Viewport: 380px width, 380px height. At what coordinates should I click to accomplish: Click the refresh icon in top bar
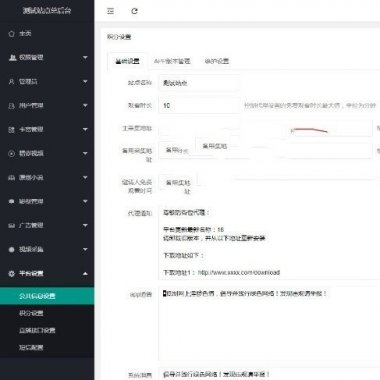pos(134,11)
